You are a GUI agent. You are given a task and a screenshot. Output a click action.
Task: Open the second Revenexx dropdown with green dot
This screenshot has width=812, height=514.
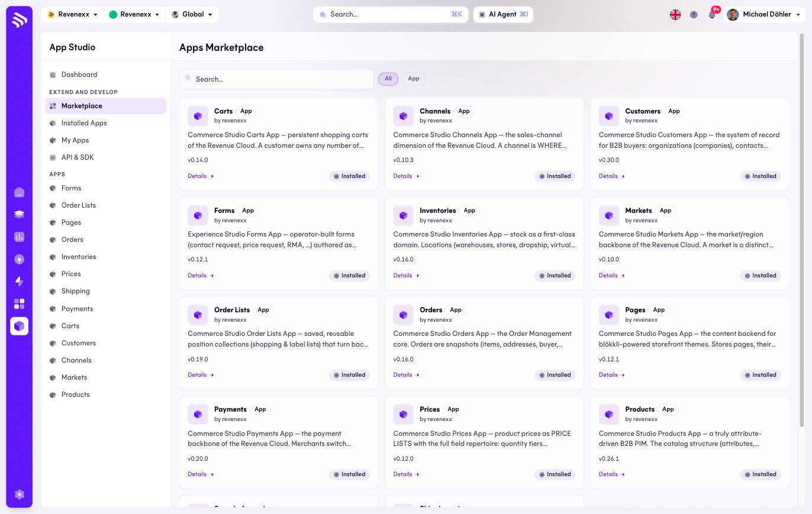tap(134, 15)
